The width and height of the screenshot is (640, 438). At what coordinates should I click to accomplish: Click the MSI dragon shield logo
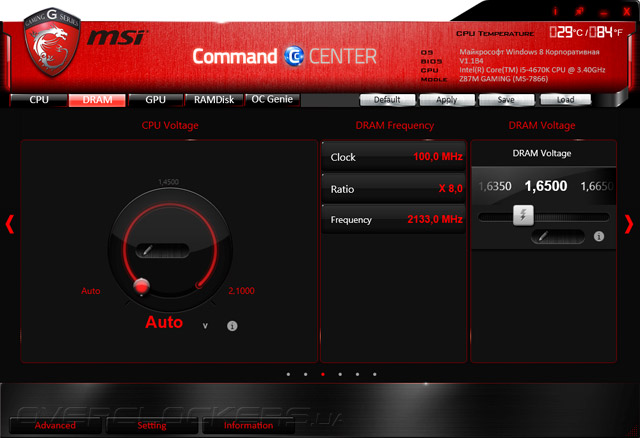click(x=52, y=42)
